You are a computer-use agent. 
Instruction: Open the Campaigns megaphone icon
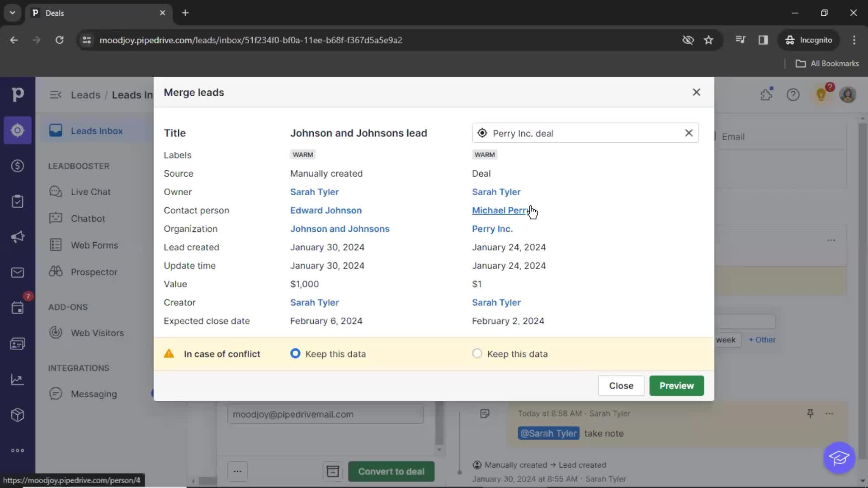[x=17, y=237]
